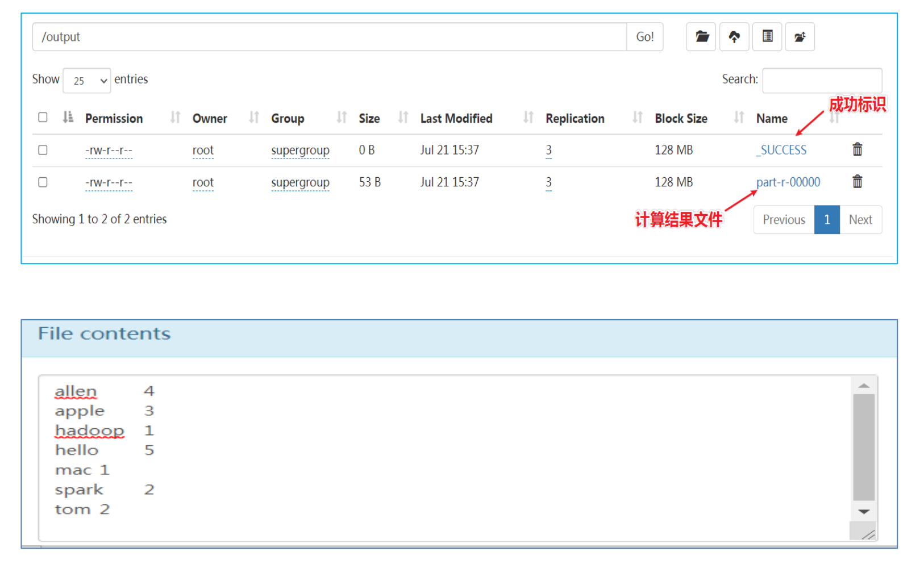Click the Previous pagination button
This screenshot has width=924, height=568.
point(784,220)
